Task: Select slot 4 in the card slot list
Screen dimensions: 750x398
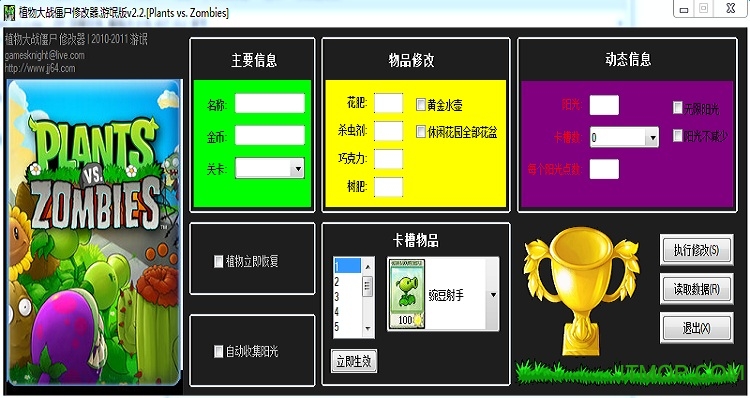Action: click(348, 311)
